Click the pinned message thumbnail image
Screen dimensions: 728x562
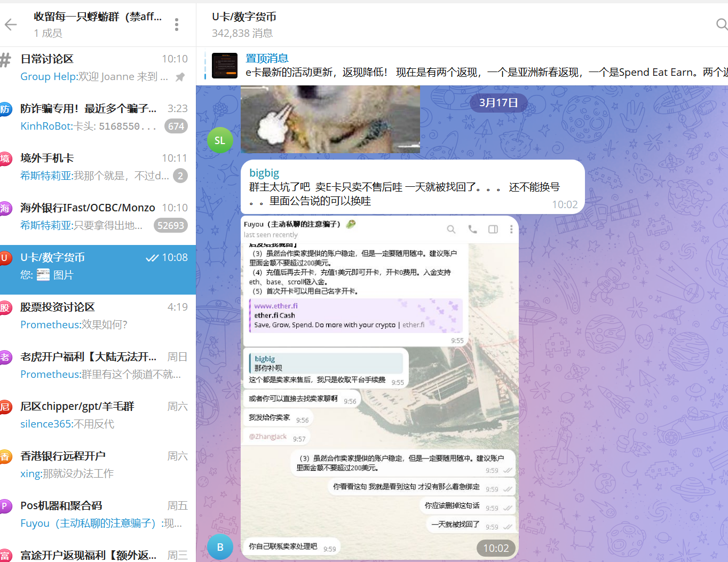[x=224, y=65]
